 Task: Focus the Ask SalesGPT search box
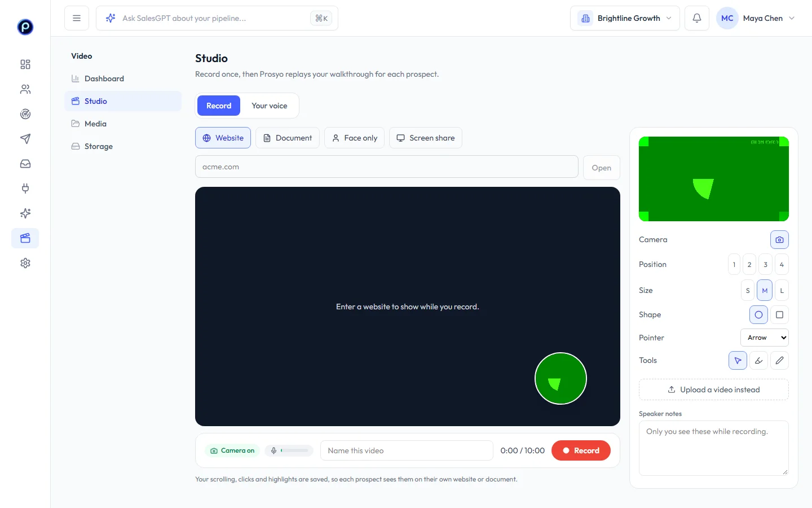(217, 18)
